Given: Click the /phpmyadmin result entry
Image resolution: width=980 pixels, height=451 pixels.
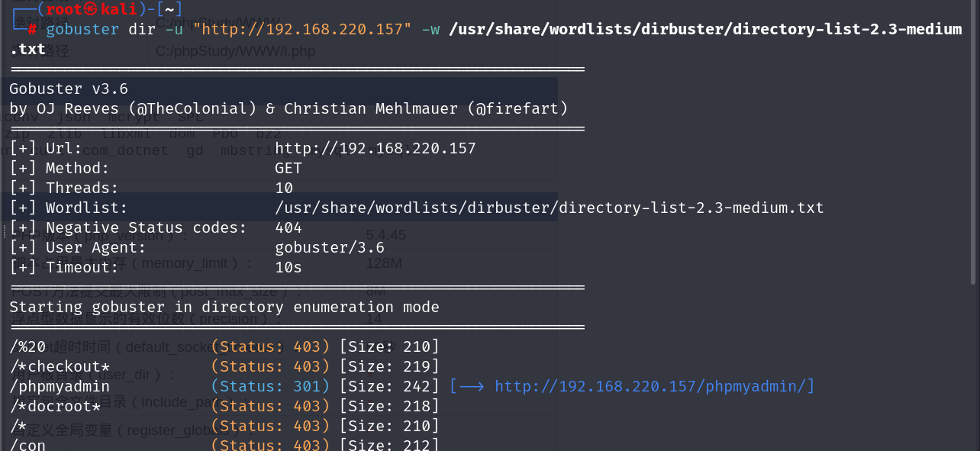Looking at the screenshot, I should click(x=60, y=386).
